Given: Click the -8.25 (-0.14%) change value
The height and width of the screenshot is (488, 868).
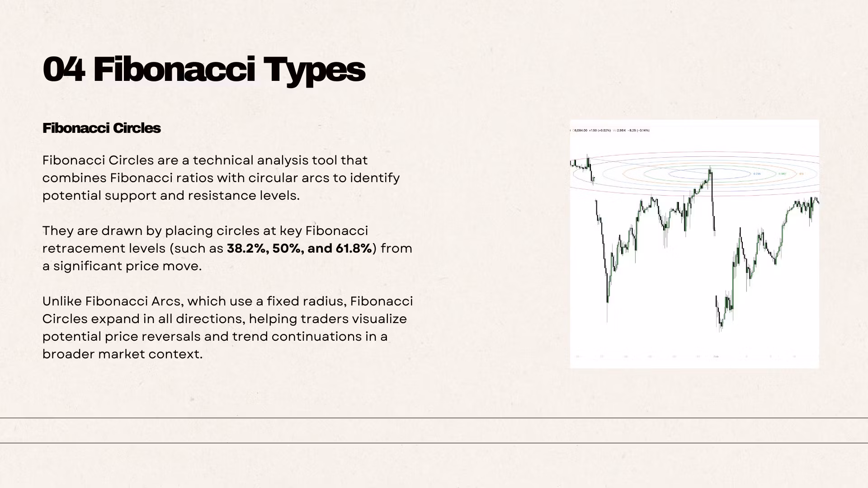Looking at the screenshot, I should 639,131.
